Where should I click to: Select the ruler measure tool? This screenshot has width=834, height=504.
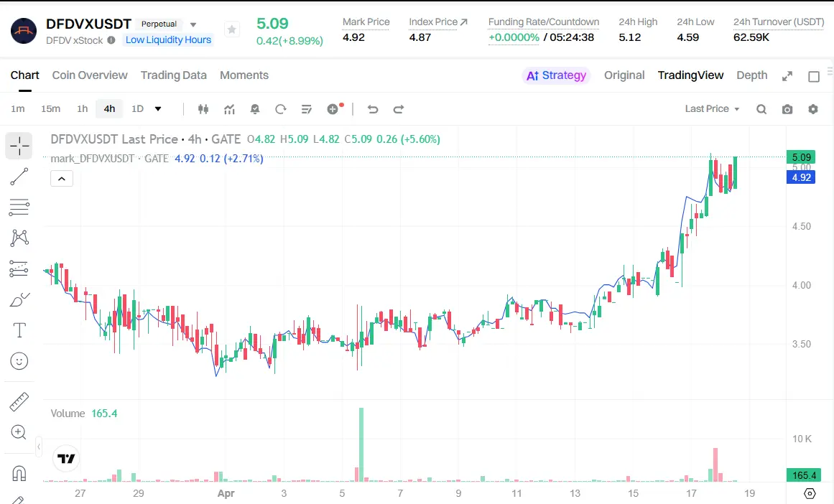[19, 402]
